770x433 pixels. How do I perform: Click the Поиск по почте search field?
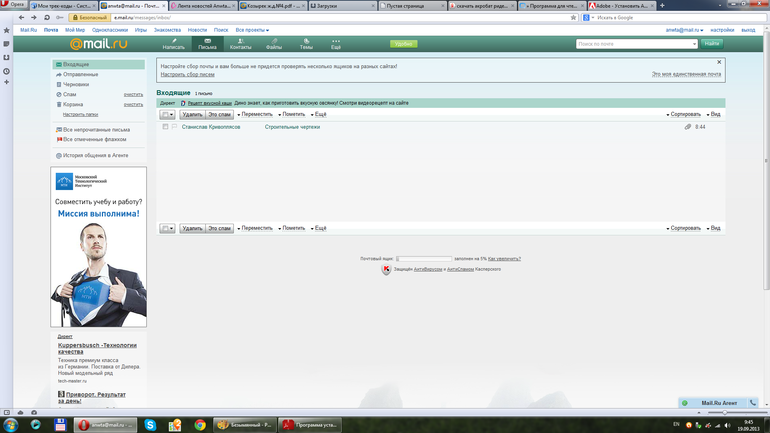pyautogui.click(x=635, y=44)
